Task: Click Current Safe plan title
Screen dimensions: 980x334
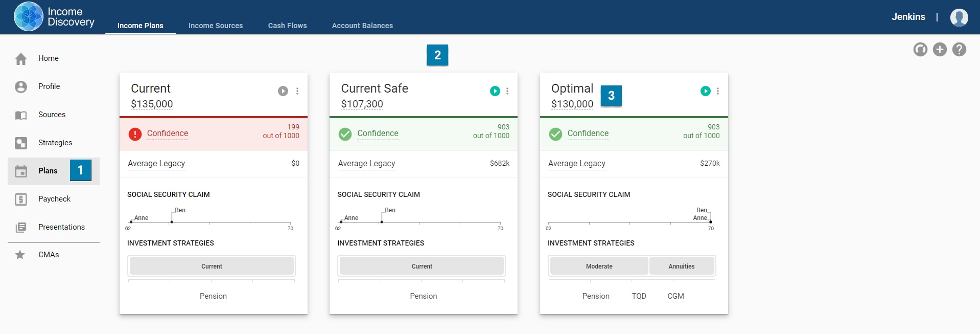Action: [x=375, y=88]
